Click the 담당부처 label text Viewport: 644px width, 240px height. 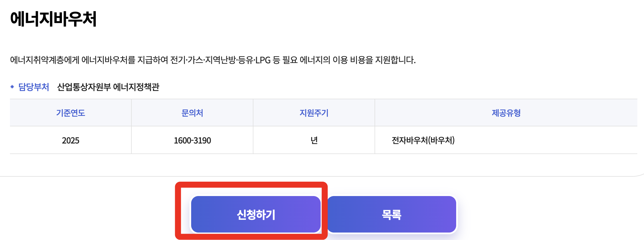[x=33, y=87]
